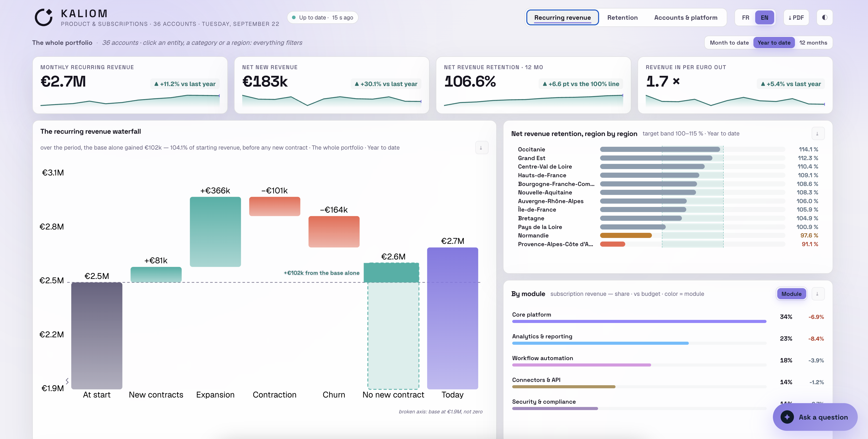Open the Accounts & platform tab
The width and height of the screenshot is (868, 439).
point(685,17)
